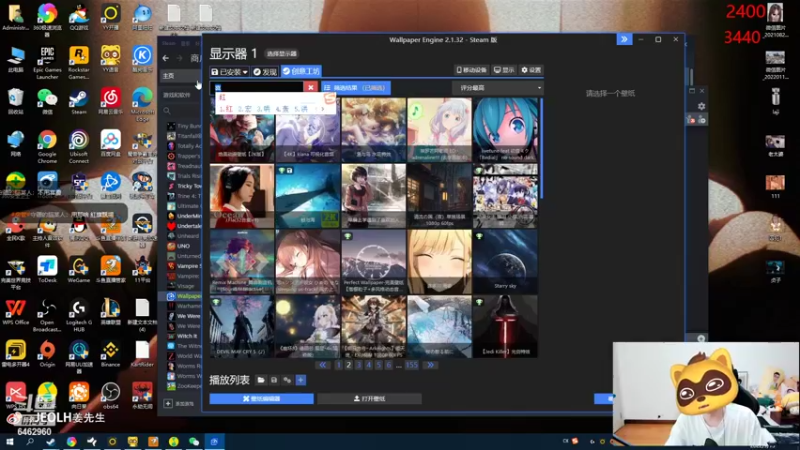Open the Windows Start button

(10, 441)
